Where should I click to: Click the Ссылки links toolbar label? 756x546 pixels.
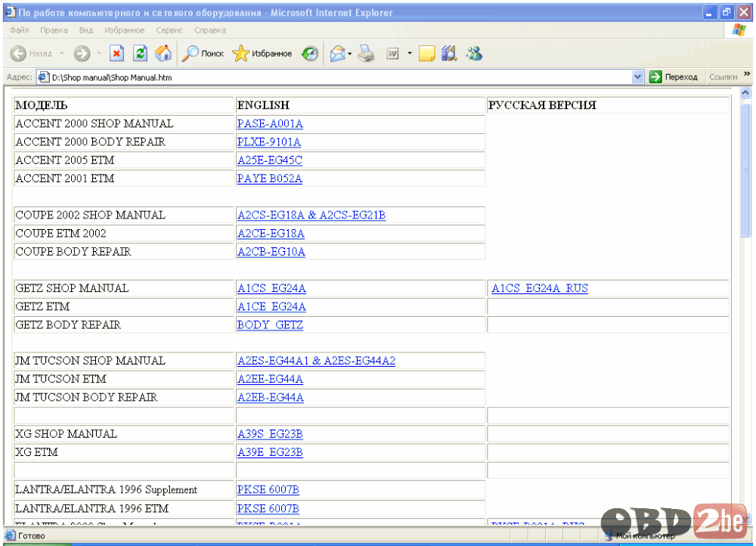pyautogui.click(x=723, y=77)
